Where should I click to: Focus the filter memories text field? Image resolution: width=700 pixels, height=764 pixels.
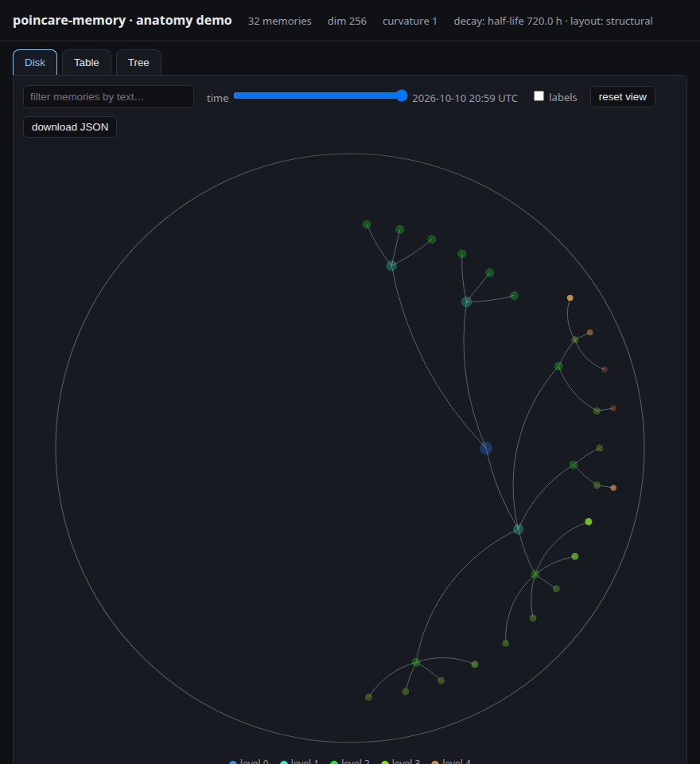pyautogui.click(x=108, y=97)
